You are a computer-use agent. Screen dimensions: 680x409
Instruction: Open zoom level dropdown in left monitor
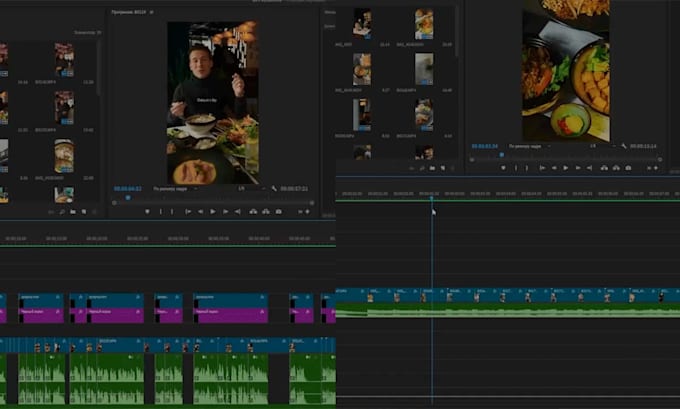(176, 189)
